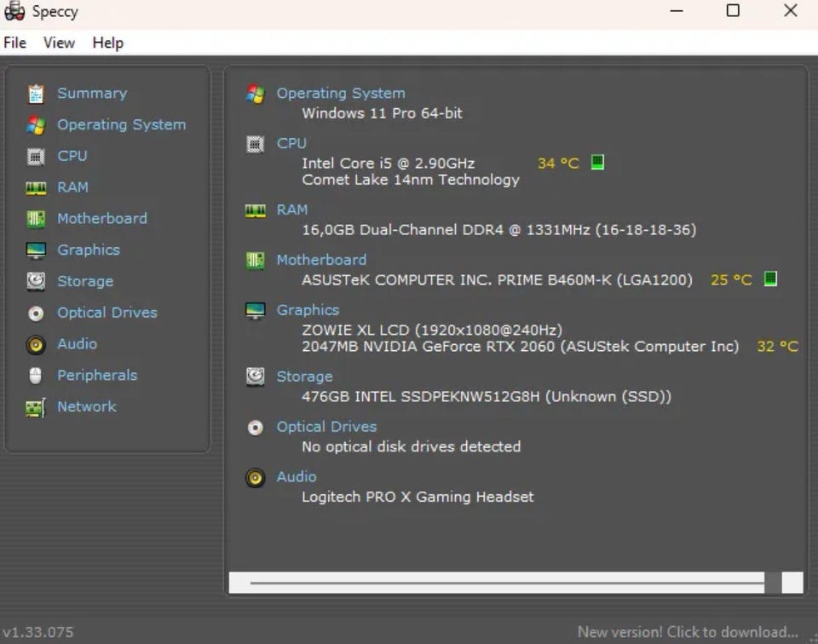
Task: Click 'No optical disk drives detected' text
Action: [411, 447]
